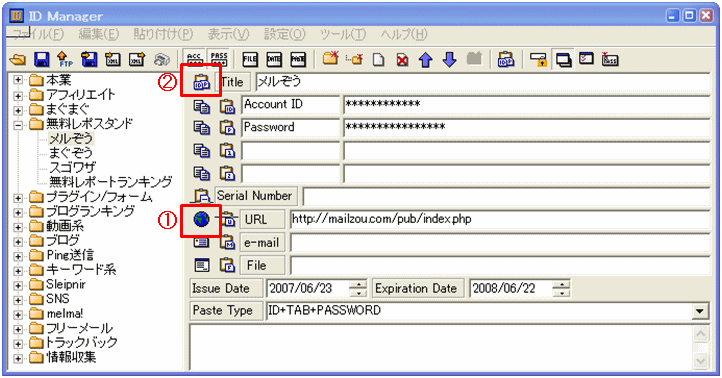Select the melma! folder
The image size is (722, 378).
coord(64,314)
